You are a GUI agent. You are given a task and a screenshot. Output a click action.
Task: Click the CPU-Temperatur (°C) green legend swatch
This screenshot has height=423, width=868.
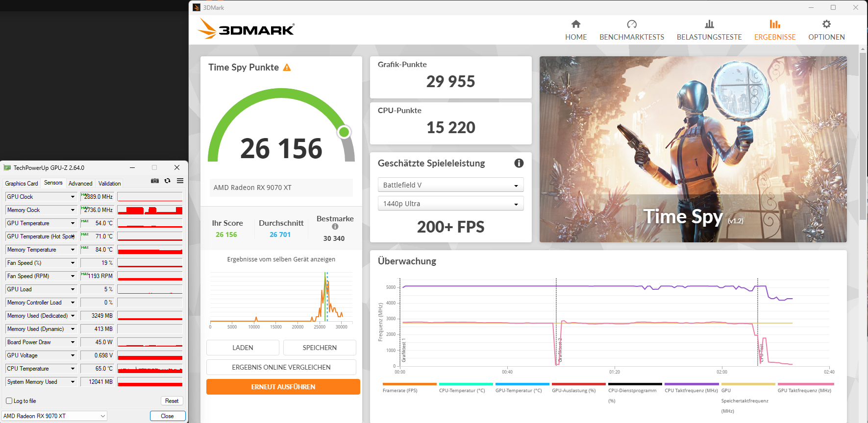coord(466,384)
